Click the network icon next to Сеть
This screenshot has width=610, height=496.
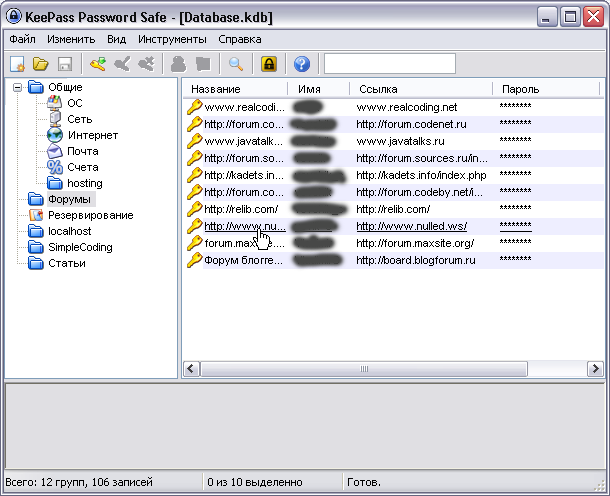pyautogui.click(x=55, y=119)
